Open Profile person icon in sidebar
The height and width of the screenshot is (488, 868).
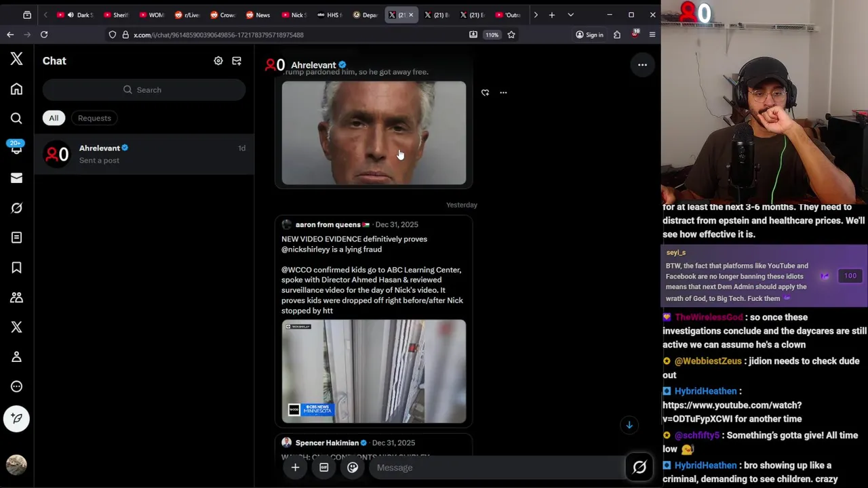(x=16, y=357)
